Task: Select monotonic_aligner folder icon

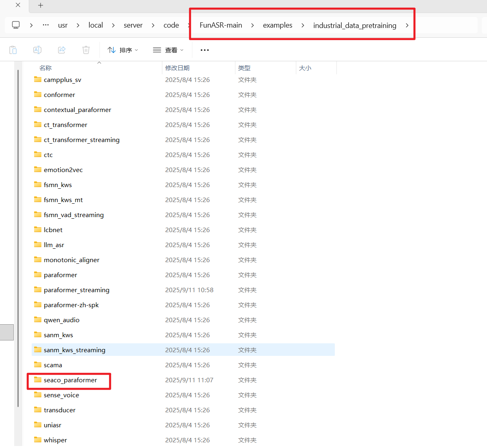Action: point(38,260)
